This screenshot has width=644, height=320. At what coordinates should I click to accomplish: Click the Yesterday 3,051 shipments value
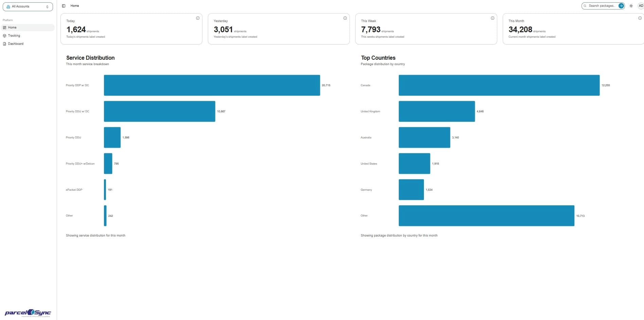tap(223, 30)
